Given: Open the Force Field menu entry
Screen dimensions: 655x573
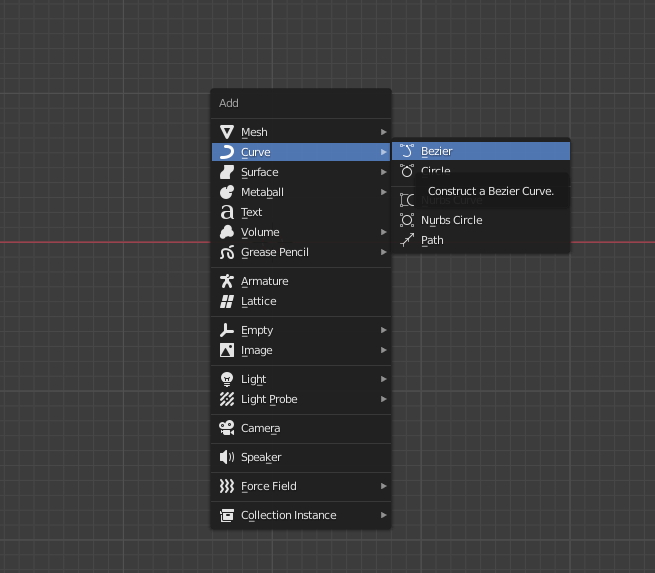Looking at the screenshot, I should (x=301, y=486).
